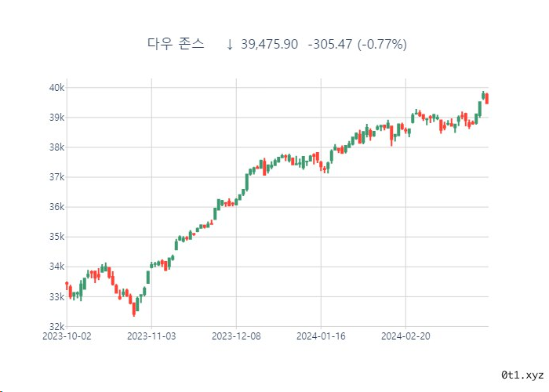Screen dimensions: 549x392
Task: Click the current price 39,475.90
Action: pyautogui.click(x=269, y=45)
